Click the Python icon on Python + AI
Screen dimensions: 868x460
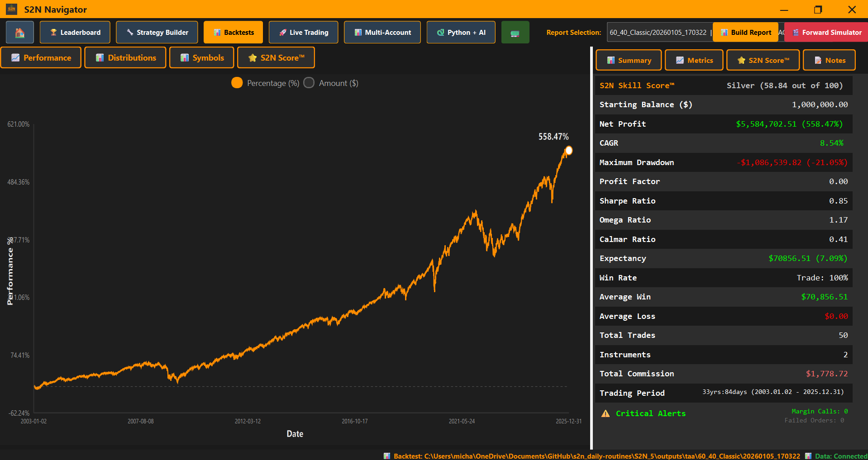[x=440, y=33]
